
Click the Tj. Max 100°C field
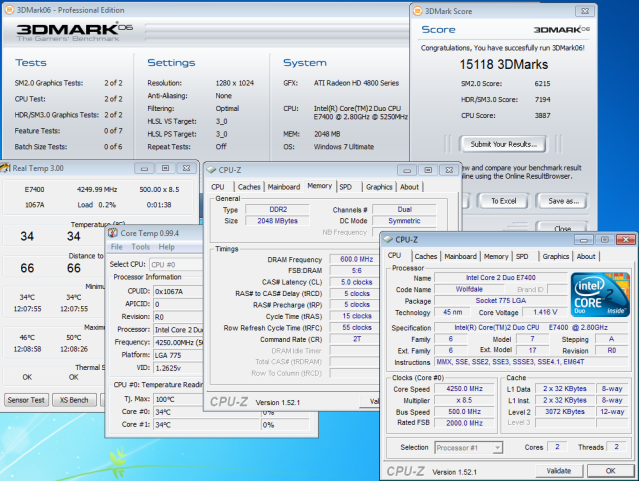(x=178, y=399)
